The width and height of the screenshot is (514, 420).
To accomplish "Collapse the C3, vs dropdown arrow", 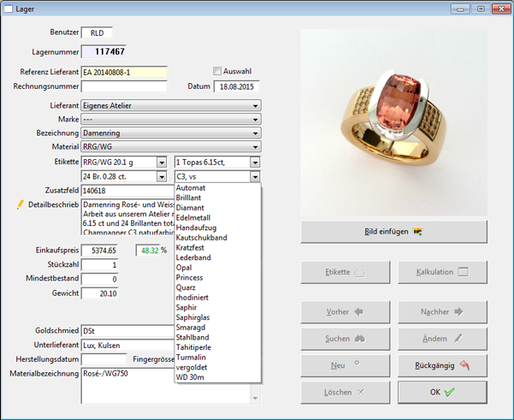I will 255,177.
